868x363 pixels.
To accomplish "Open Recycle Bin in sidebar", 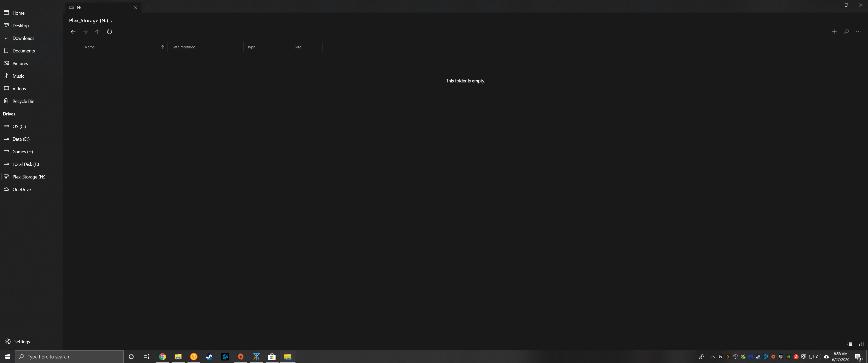I will (x=31, y=101).
